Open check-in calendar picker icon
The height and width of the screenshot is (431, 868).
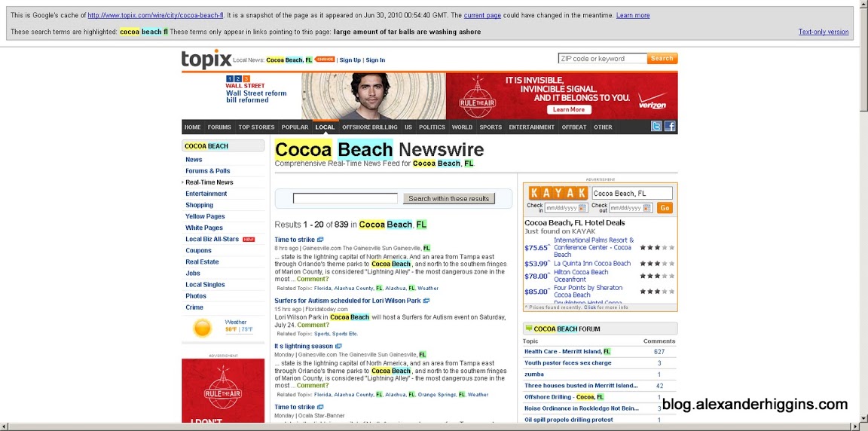pyautogui.click(x=582, y=208)
